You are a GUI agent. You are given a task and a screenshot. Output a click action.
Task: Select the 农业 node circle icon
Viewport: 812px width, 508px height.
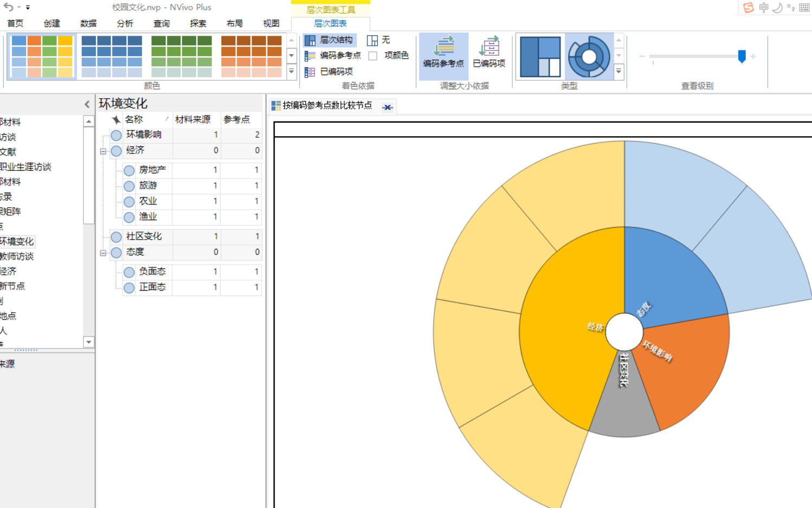(129, 202)
